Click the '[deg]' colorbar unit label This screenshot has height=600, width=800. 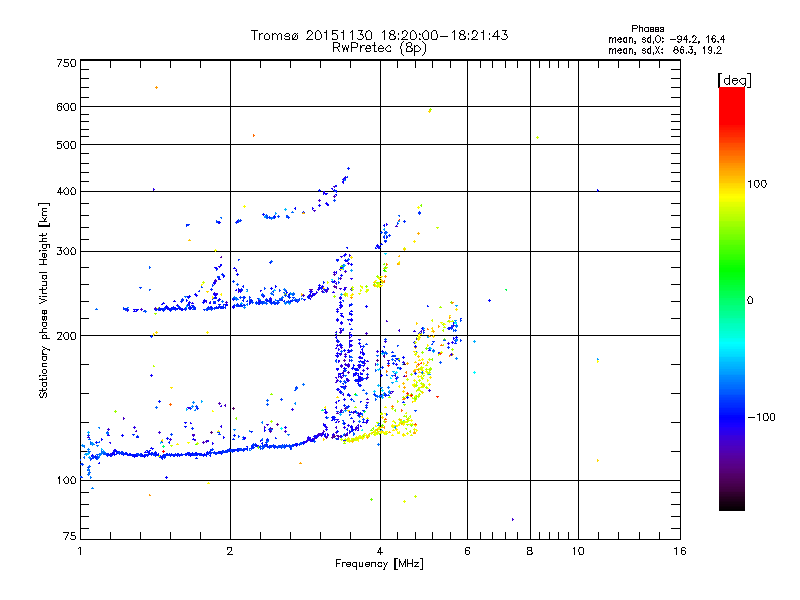click(x=734, y=80)
